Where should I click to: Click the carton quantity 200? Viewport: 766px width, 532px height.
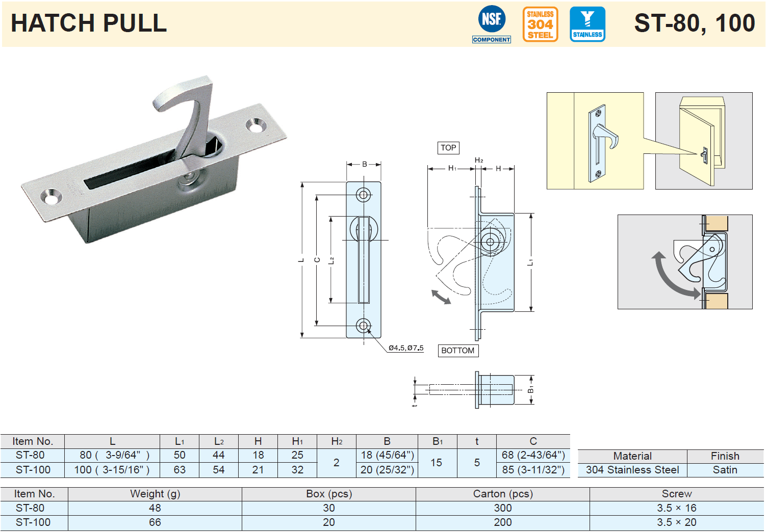click(503, 522)
